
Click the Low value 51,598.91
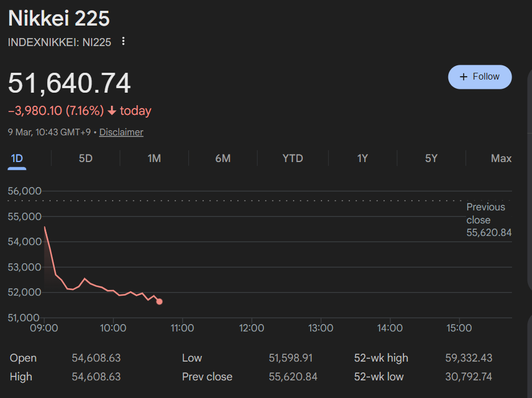tap(290, 358)
